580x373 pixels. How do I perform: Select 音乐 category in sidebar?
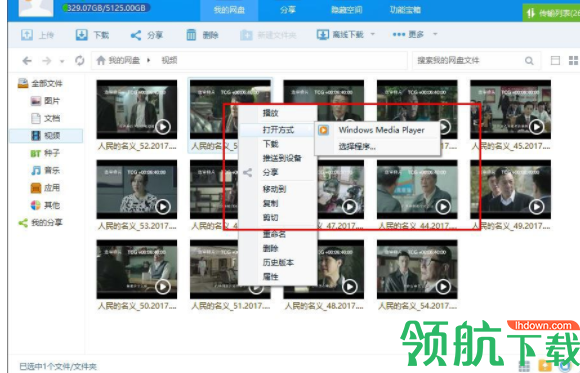click(45, 170)
